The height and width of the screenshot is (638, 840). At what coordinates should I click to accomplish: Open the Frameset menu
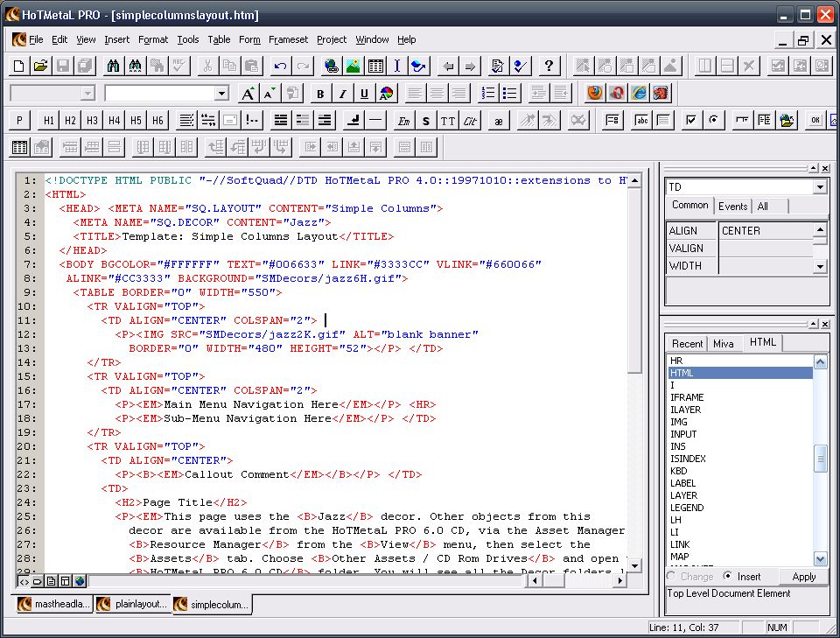coord(288,39)
